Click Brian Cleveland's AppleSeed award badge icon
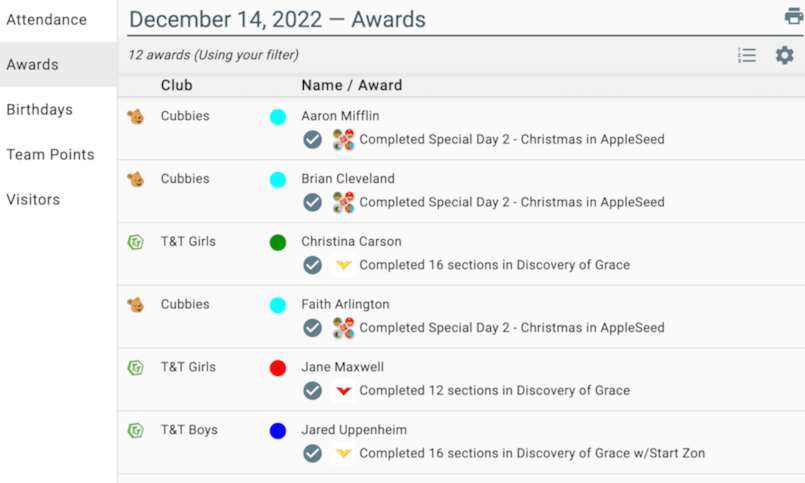The image size is (805, 483). (343, 203)
